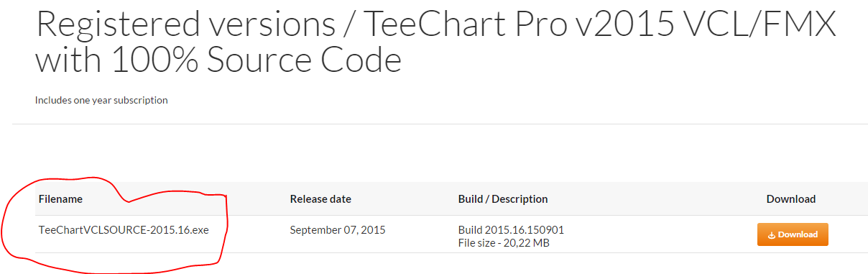
Task: Click the '.exe' extension of the filename
Action: 199,230
